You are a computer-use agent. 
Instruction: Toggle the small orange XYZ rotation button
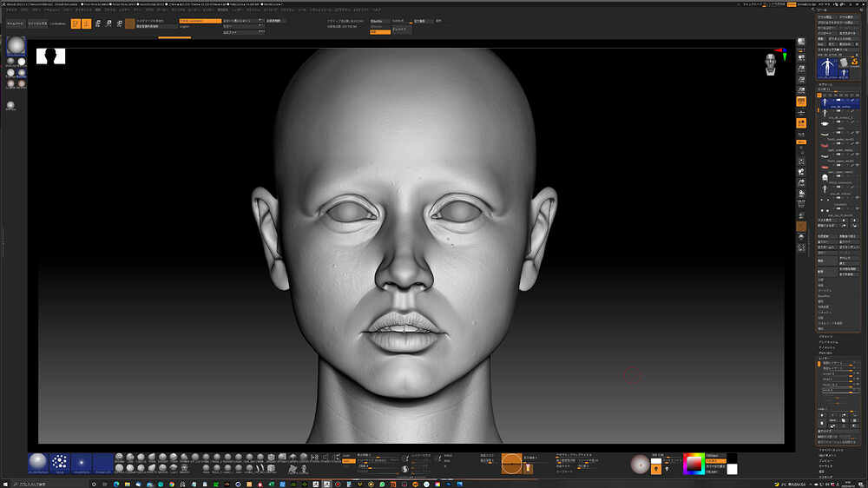point(801,142)
